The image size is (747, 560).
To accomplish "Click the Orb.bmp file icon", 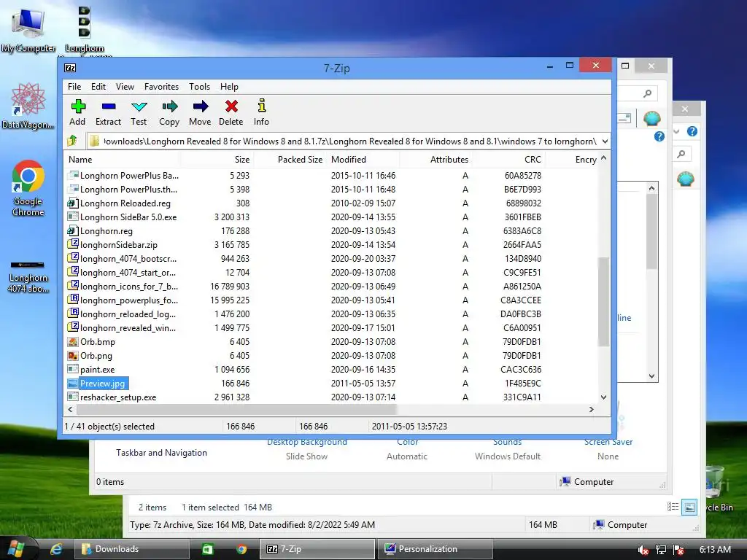I will (73, 342).
